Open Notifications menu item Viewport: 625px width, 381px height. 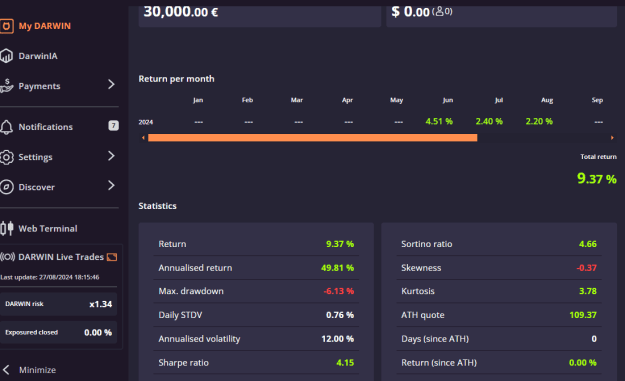(x=45, y=127)
